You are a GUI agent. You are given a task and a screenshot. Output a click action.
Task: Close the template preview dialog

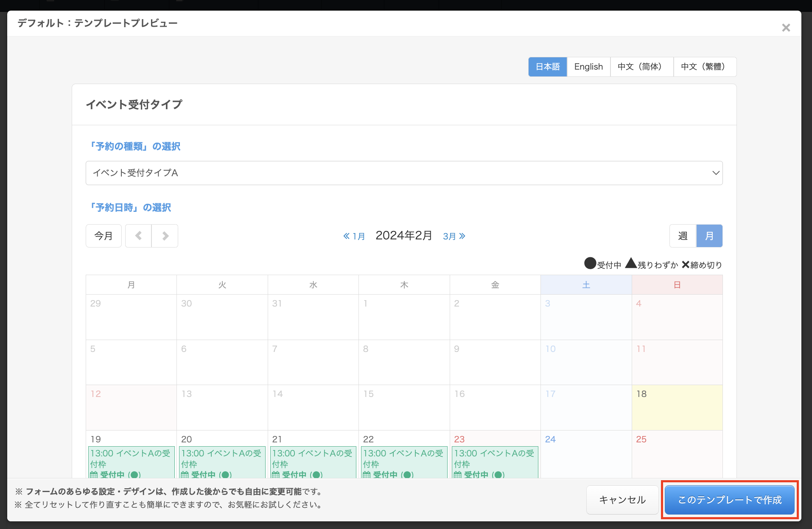point(786,28)
